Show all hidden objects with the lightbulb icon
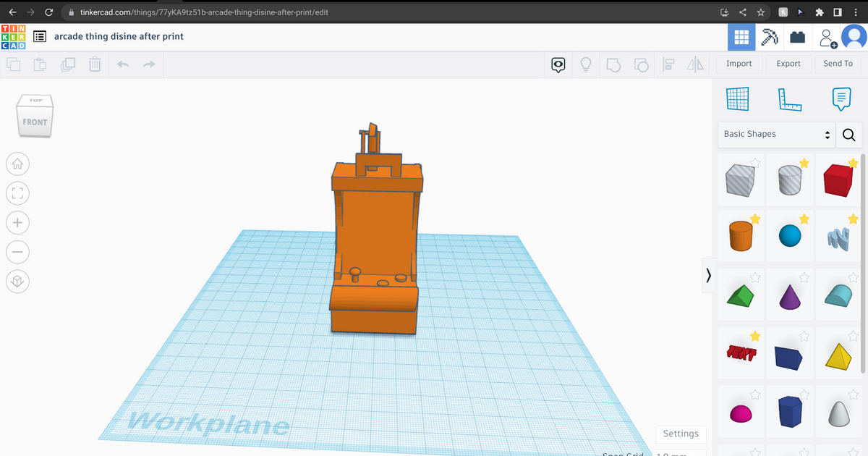 pyautogui.click(x=586, y=64)
